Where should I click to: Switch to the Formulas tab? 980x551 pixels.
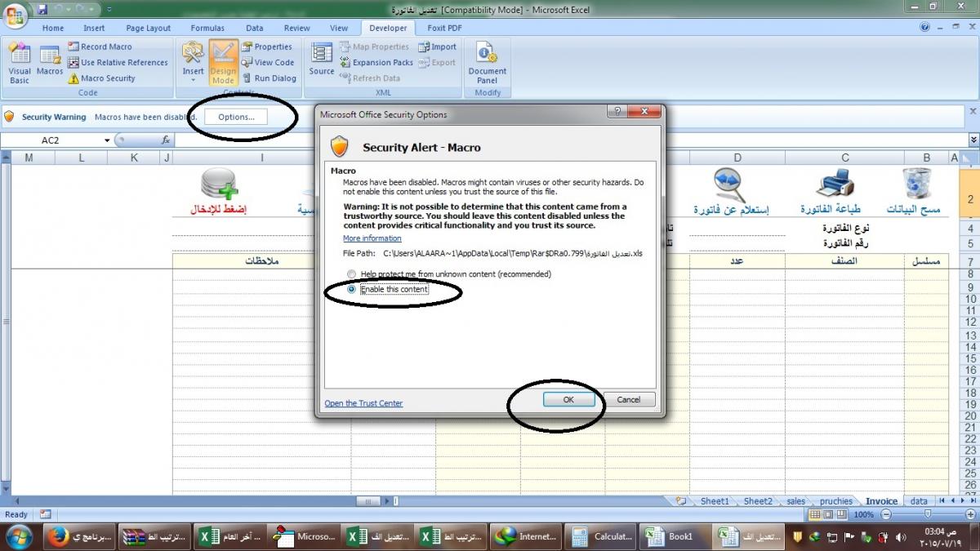pyautogui.click(x=207, y=28)
